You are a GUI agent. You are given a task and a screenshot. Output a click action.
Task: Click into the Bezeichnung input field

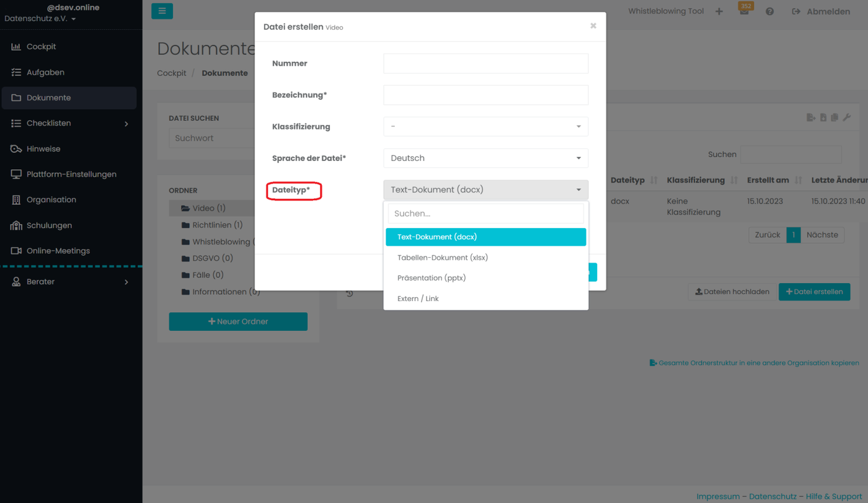coord(485,95)
